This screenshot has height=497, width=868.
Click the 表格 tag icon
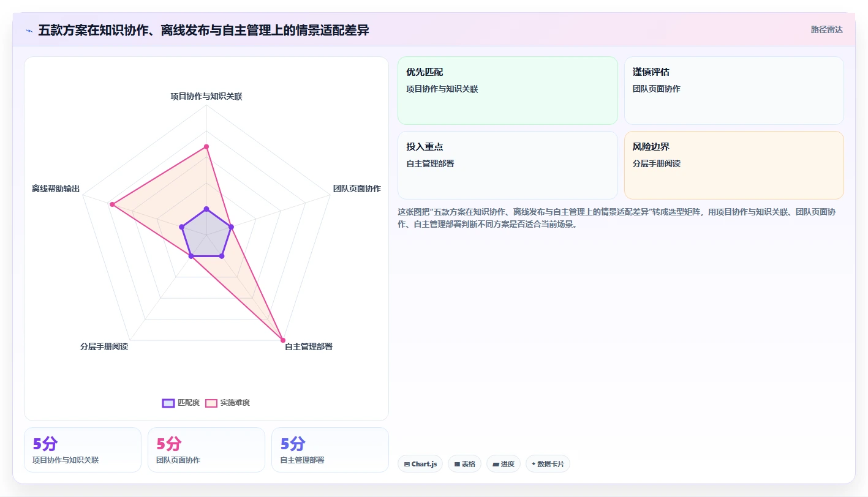coord(457,465)
